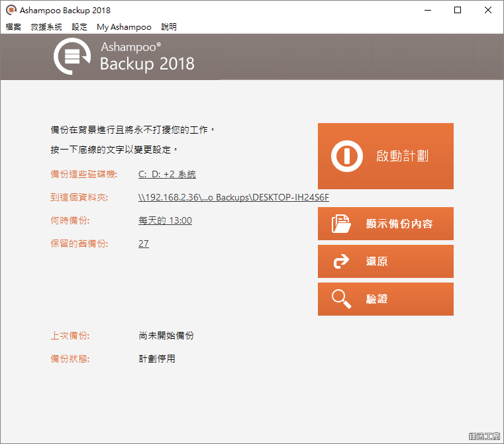Viewport: 504px width, 444px height.
Task: Click the app icon in title bar
Action: click(11, 10)
